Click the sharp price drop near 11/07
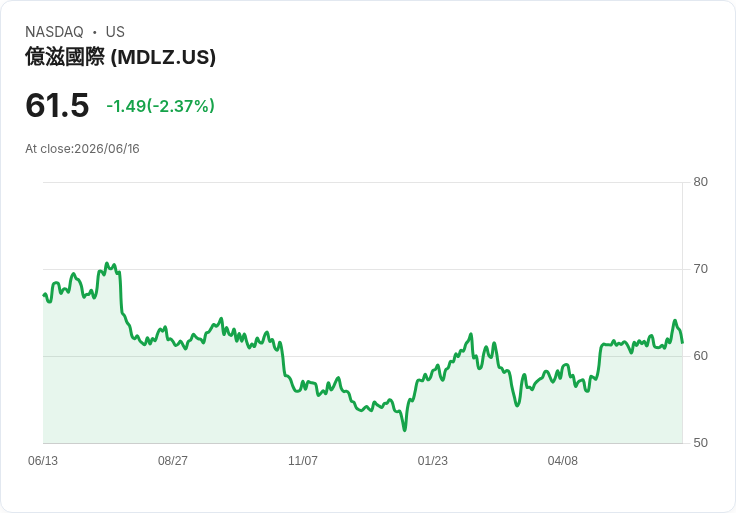 (x=283, y=361)
